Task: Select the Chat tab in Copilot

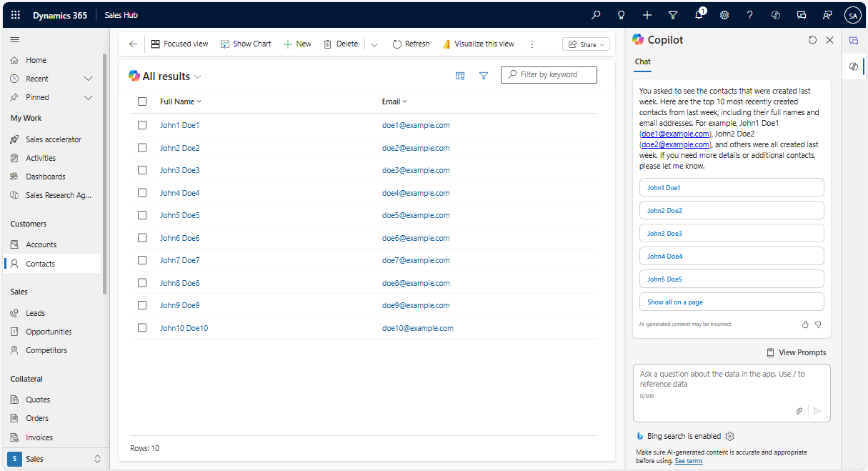Action: [x=643, y=61]
